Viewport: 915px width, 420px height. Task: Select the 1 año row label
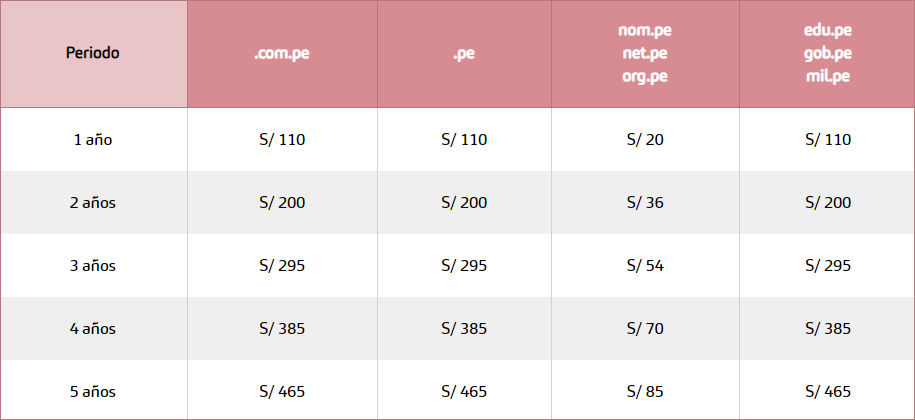pyautogui.click(x=93, y=140)
